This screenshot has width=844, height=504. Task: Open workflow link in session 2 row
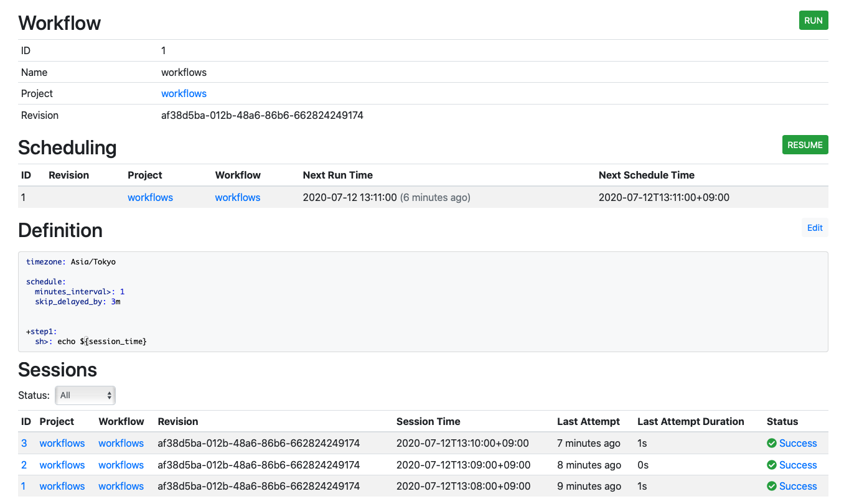(x=121, y=465)
